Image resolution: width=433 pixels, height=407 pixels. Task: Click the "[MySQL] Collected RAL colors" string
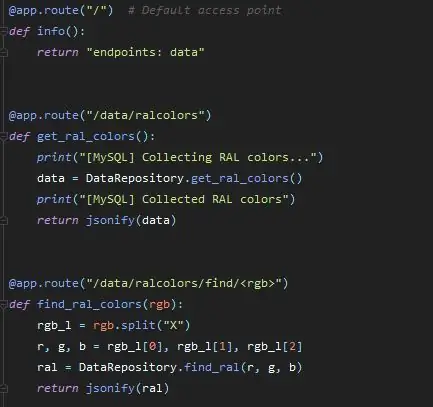[184, 199]
